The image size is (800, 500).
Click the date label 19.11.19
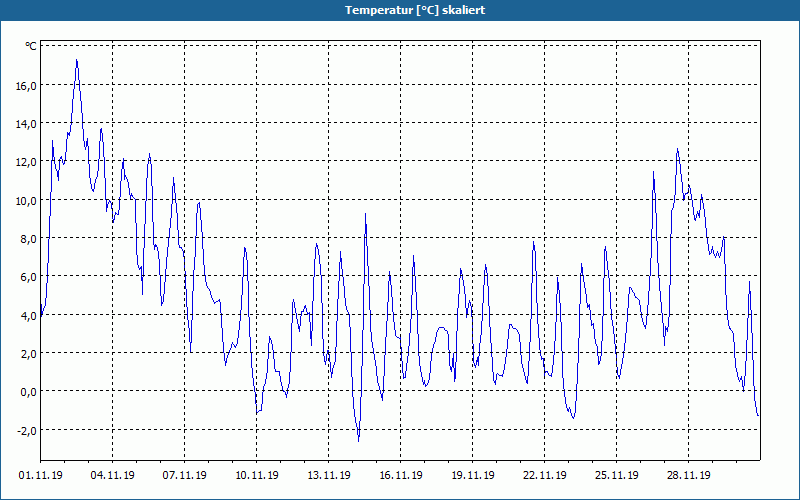[472, 476]
